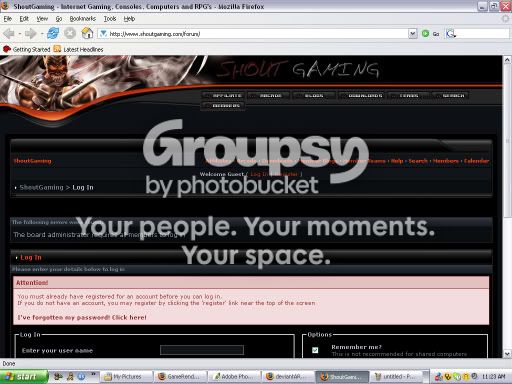
Task: Open the address bar history dropdown
Action: click(413, 33)
